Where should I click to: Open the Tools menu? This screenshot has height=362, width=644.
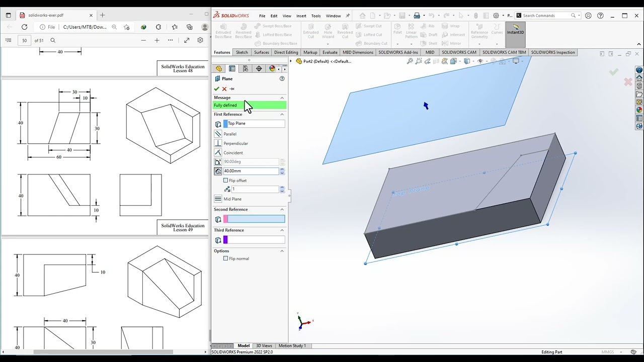coord(316,16)
